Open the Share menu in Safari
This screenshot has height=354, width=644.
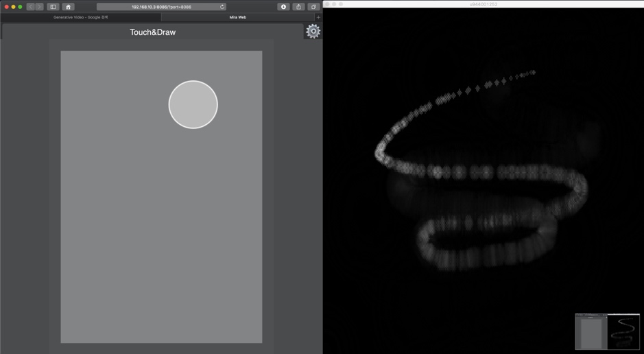298,7
